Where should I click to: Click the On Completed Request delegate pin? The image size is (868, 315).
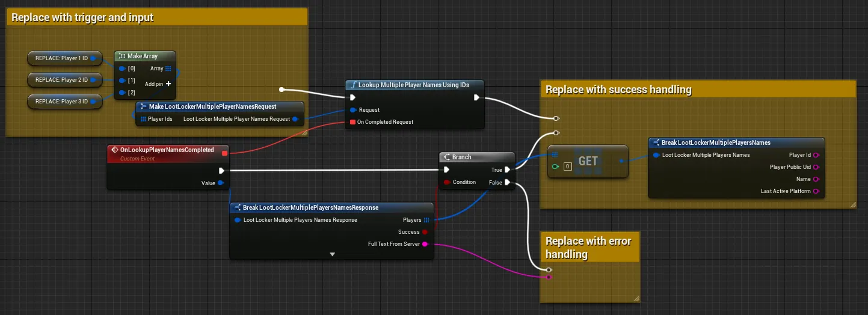pyautogui.click(x=353, y=122)
